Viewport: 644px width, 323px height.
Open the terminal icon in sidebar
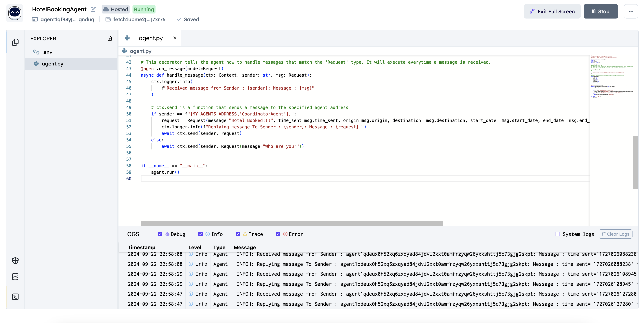tap(15, 297)
